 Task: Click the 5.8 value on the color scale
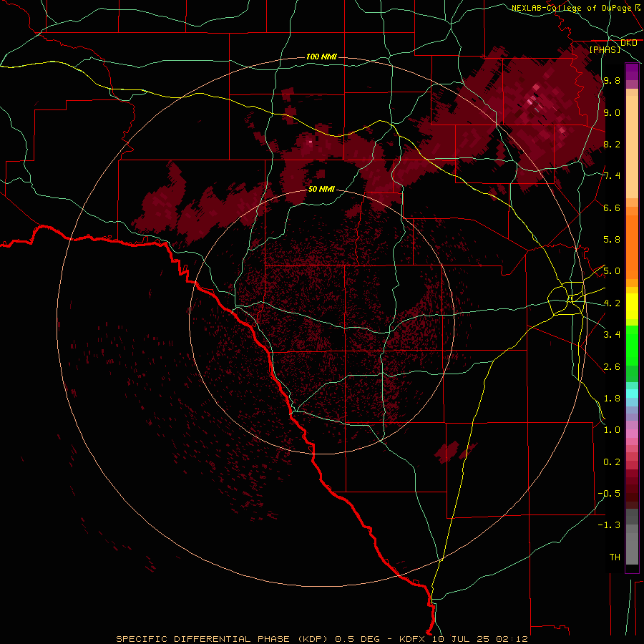(612, 240)
